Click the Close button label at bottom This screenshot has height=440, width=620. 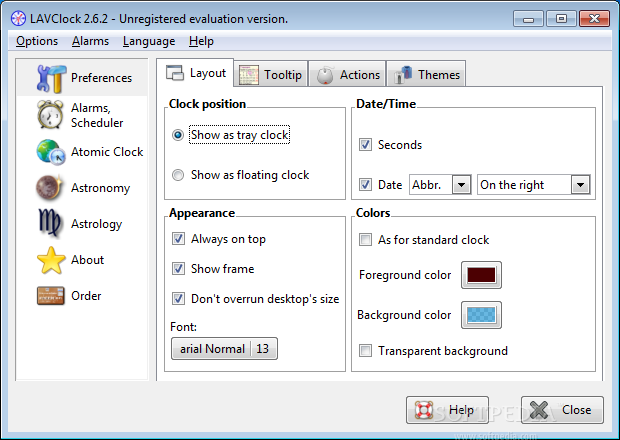click(x=577, y=410)
